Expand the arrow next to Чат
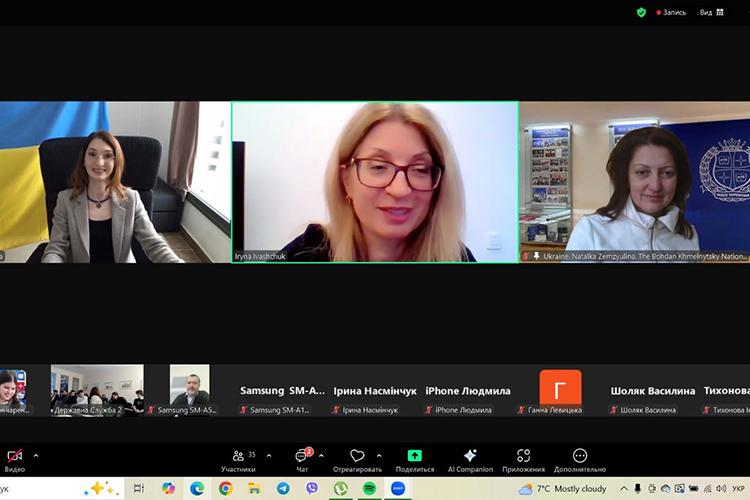 pyautogui.click(x=321, y=456)
